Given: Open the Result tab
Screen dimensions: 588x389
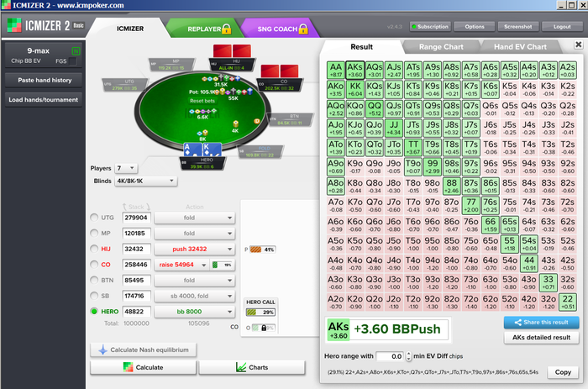Looking at the screenshot, I should coord(361,46).
